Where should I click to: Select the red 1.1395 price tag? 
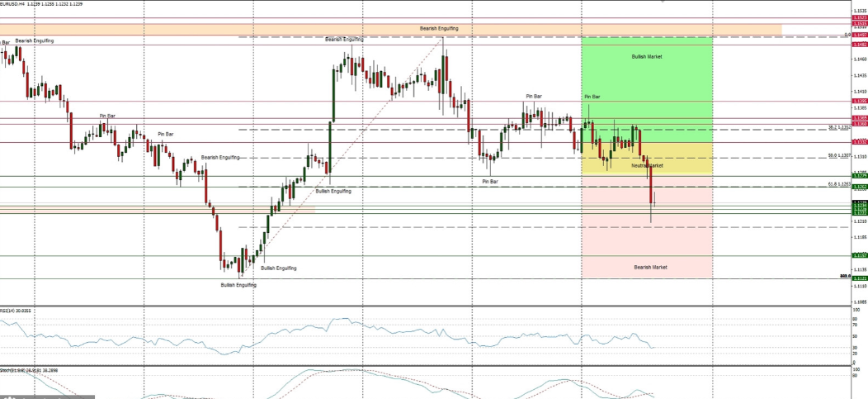(859, 102)
